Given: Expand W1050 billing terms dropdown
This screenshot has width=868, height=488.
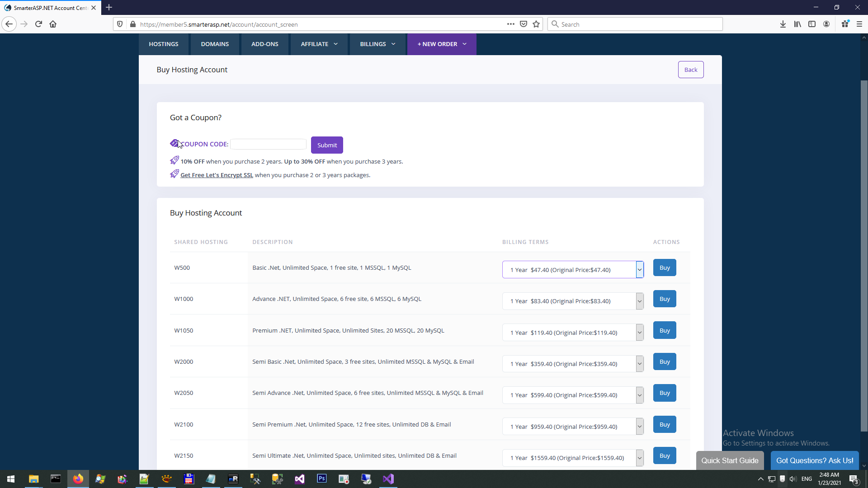Looking at the screenshot, I should (572, 333).
